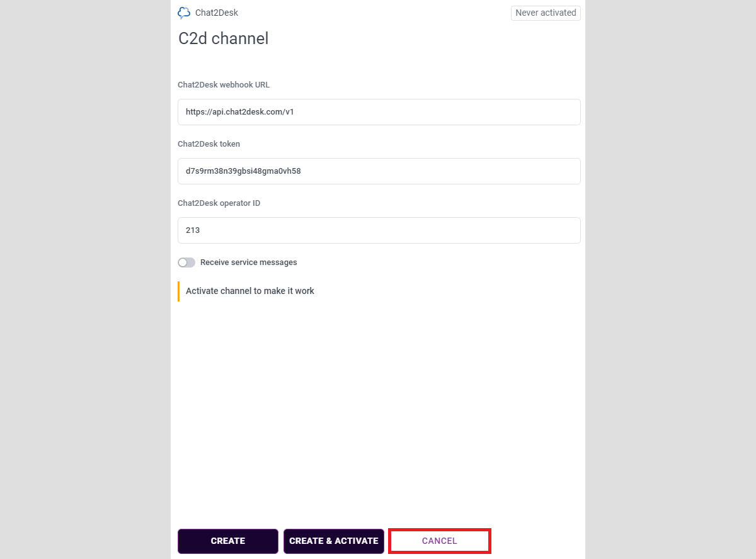The width and height of the screenshot is (756, 559).
Task: Click the Receive service messages label
Action: click(x=249, y=263)
